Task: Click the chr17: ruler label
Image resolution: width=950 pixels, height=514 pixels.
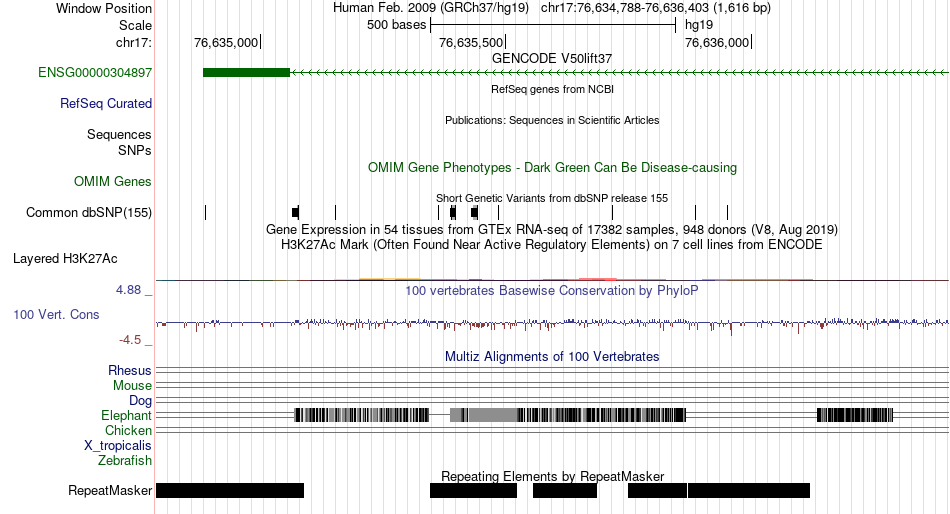Action: [x=134, y=42]
